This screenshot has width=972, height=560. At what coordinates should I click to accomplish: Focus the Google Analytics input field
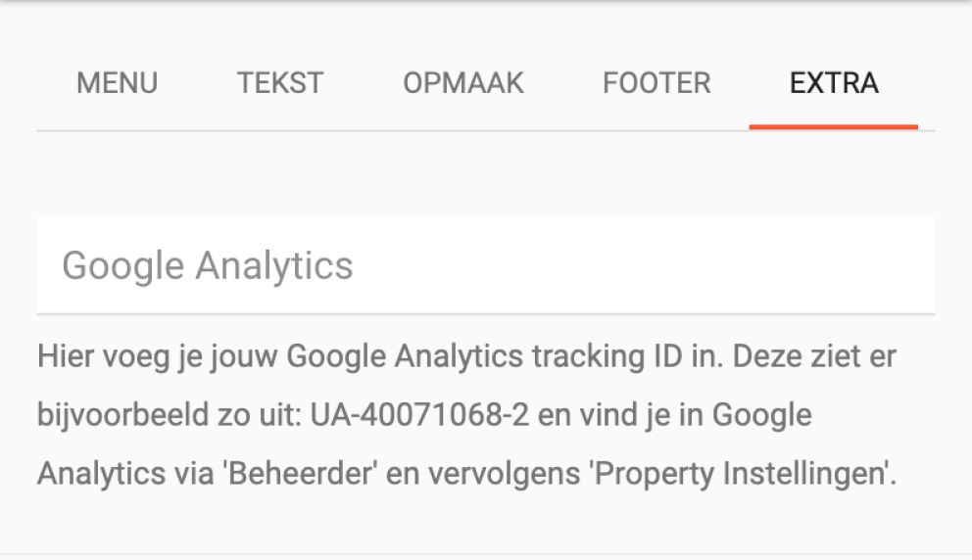[x=486, y=265]
